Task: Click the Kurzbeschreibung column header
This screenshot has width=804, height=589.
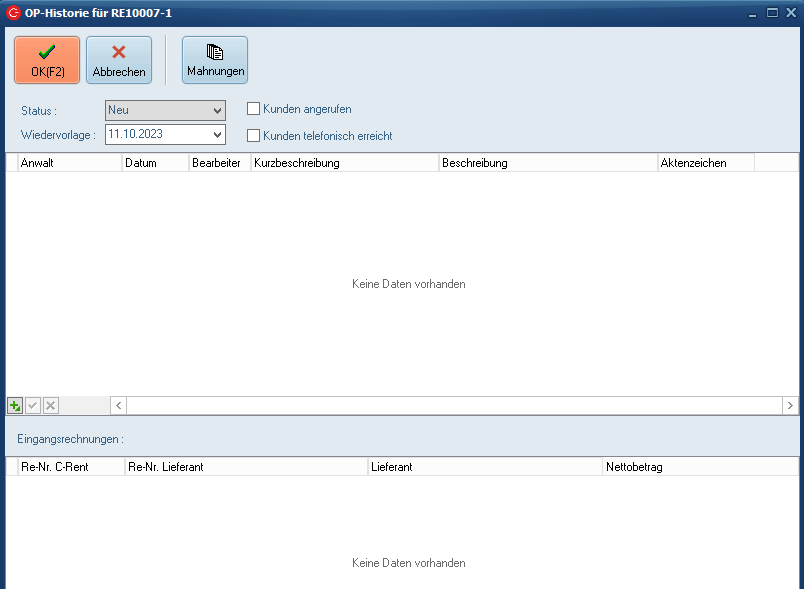Action: (344, 163)
